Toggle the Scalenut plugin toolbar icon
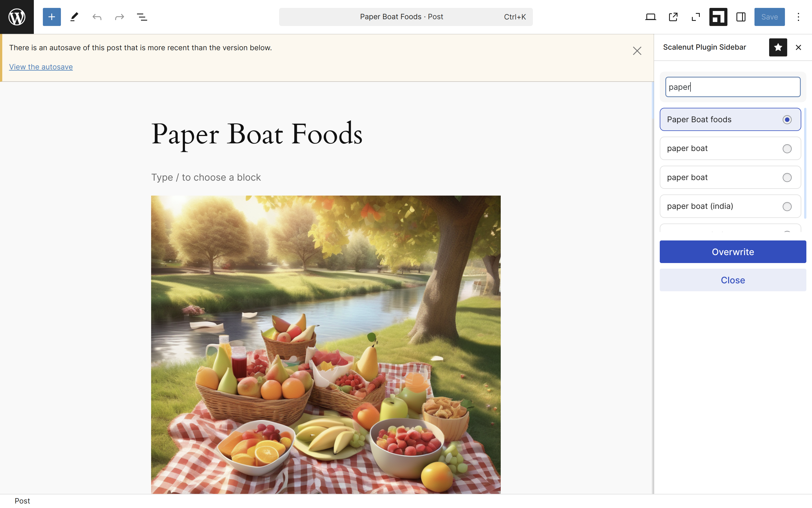 pyautogui.click(x=718, y=17)
